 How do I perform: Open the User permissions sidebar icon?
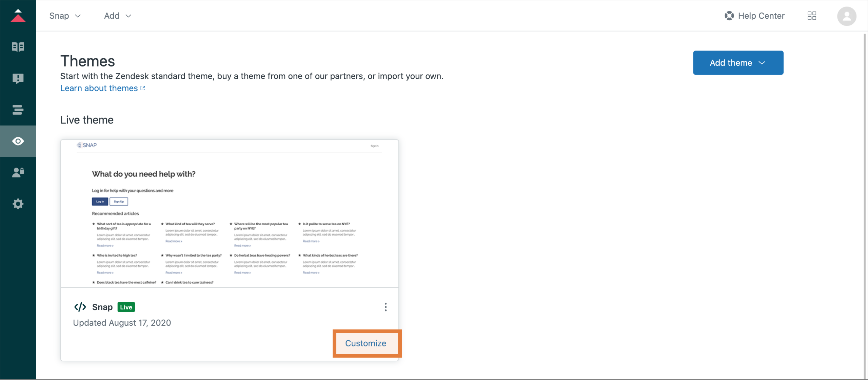pyautogui.click(x=18, y=172)
